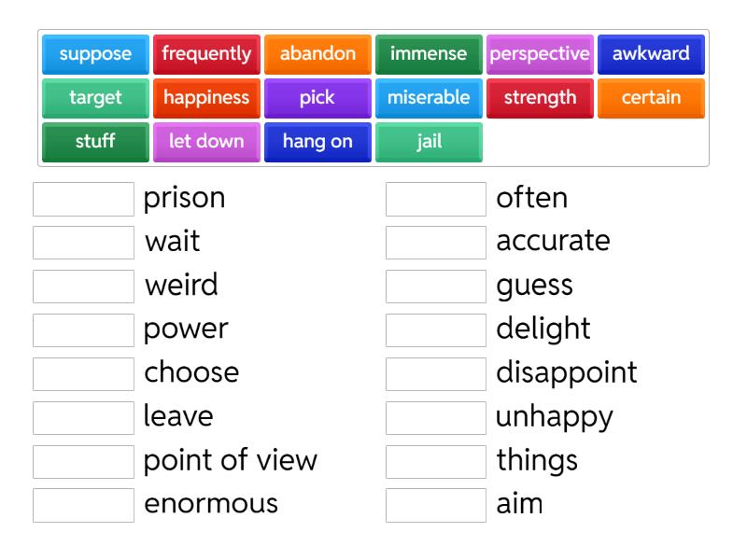Pick the dark green 'stuff' tile
This screenshot has height=560, width=747.
pos(95,142)
